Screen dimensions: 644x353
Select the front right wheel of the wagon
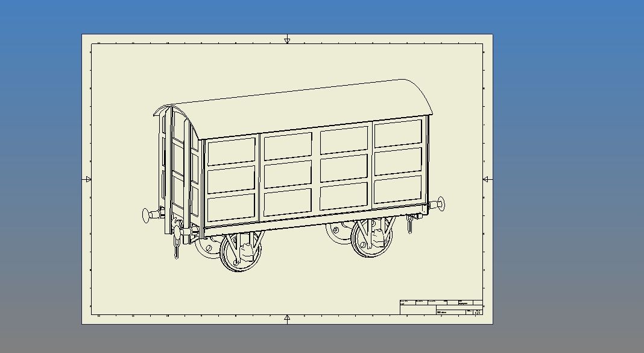point(371,237)
